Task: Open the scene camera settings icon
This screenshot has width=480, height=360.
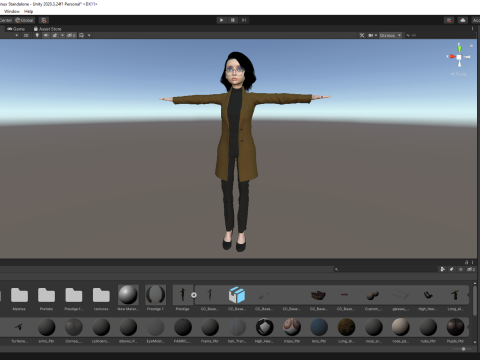Action: 372,35
